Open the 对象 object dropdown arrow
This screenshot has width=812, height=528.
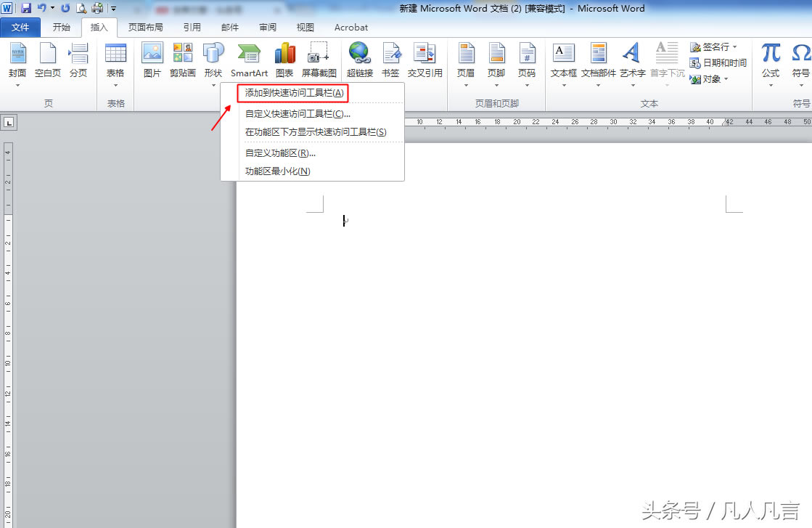(726, 79)
